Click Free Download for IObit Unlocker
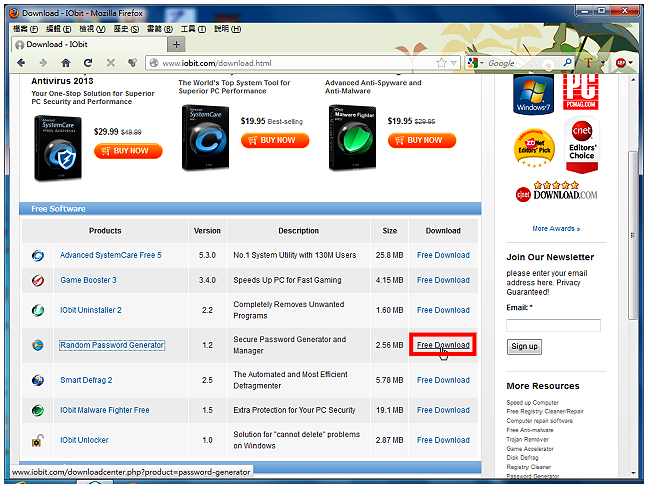652x488 pixels. tap(443, 440)
